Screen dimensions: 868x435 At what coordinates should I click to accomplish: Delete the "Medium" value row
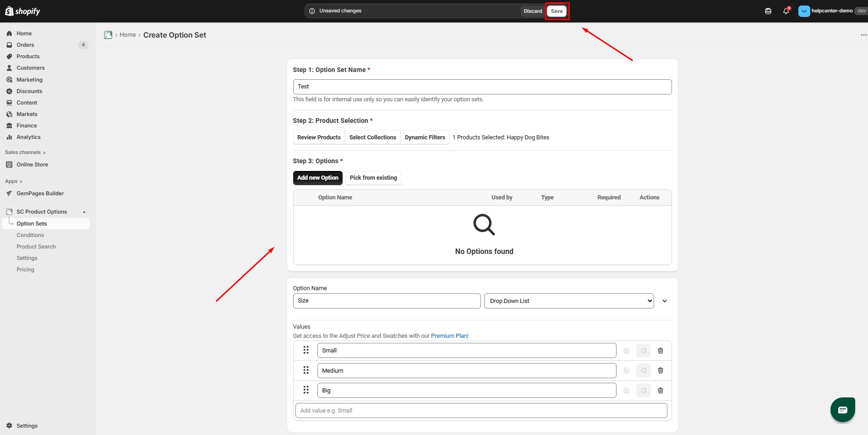(x=660, y=370)
